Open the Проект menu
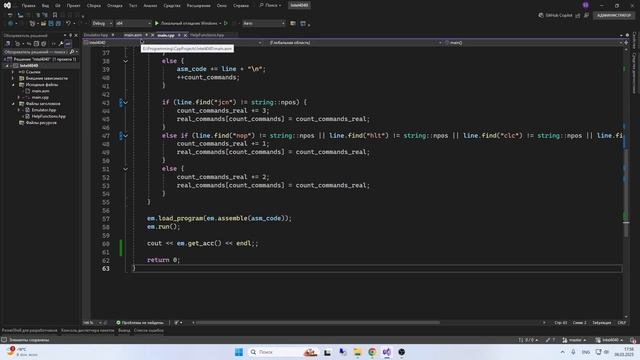The image size is (640, 360). click(x=73, y=6)
